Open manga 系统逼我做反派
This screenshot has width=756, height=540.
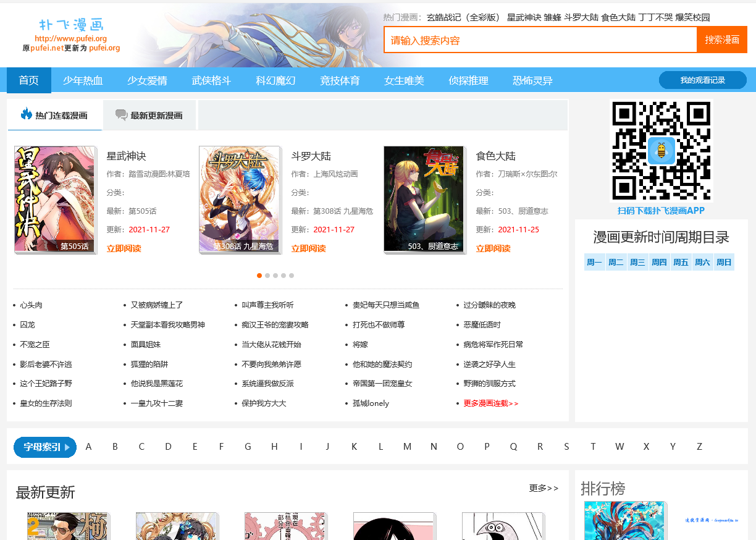267,384
